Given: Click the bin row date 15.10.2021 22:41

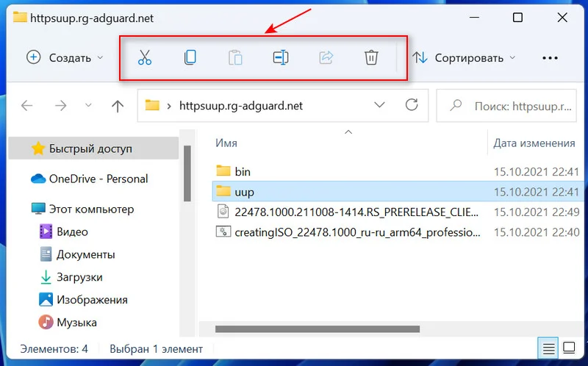Looking at the screenshot, I should coord(537,172).
